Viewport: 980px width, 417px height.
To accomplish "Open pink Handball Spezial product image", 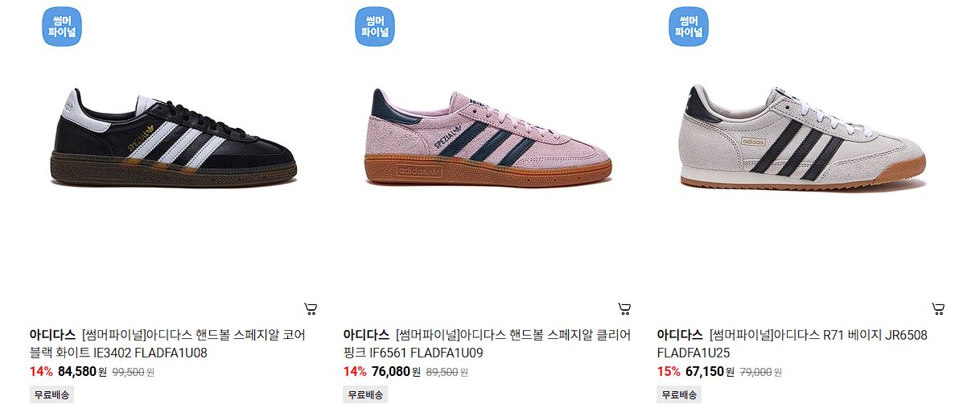I will [x=492, y=137].
